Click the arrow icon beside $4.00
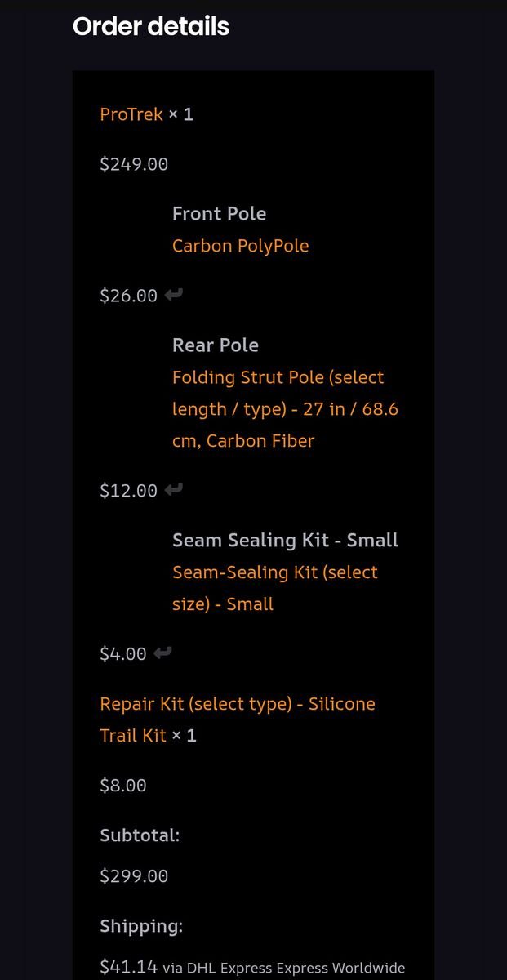Image resolution: width=507 pixels, height=980 pixels. [162, 653]
